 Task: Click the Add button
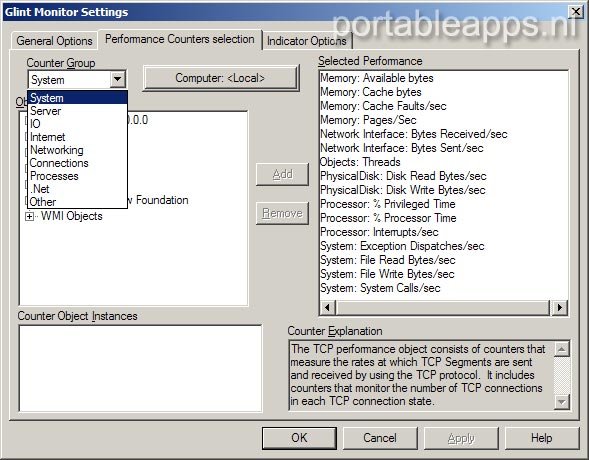coord(282,174)
